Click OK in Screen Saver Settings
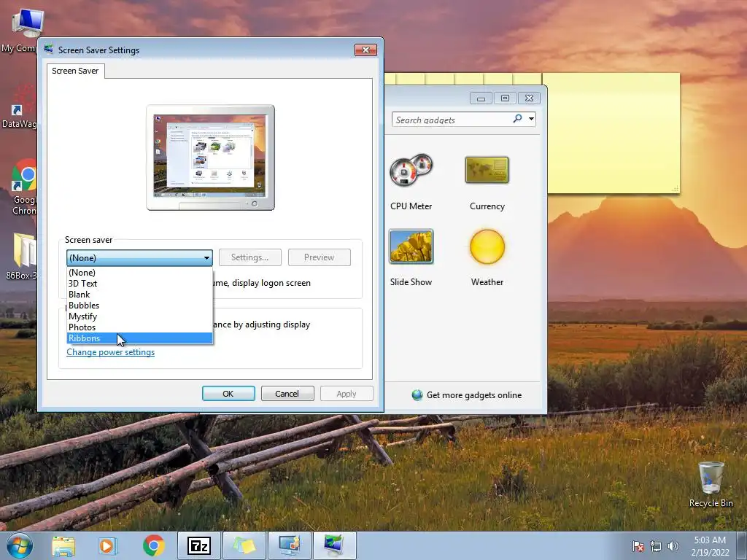Image resolution: width=747 pixels, height=560 pixels. coord(228,394)
